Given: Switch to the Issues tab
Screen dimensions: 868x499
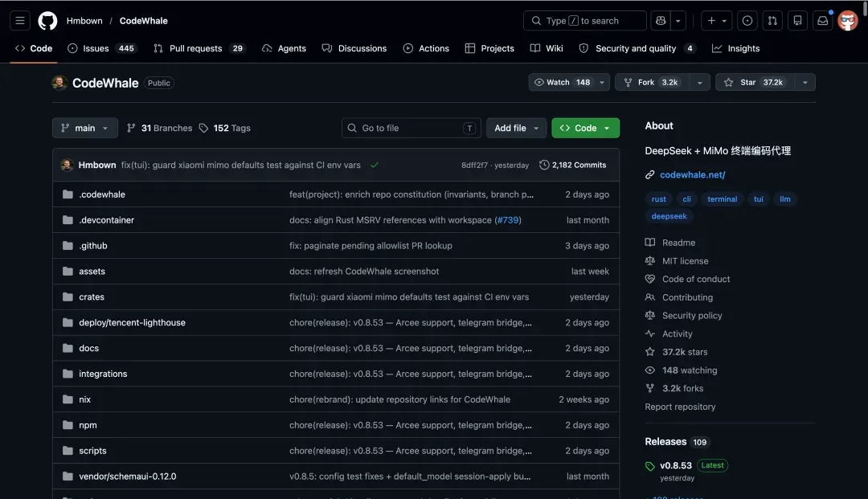Looking at the screenshot, I should [102, 48].
